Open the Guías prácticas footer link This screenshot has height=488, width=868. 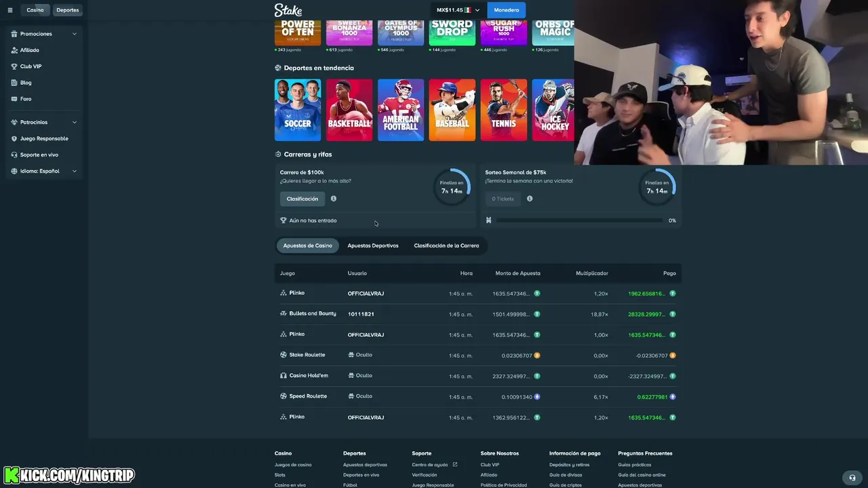pos(635,465)
